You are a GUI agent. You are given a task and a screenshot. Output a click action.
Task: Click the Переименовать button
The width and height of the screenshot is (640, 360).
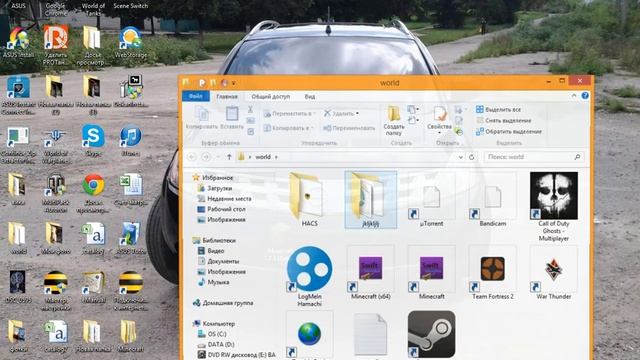click(349, 128)
